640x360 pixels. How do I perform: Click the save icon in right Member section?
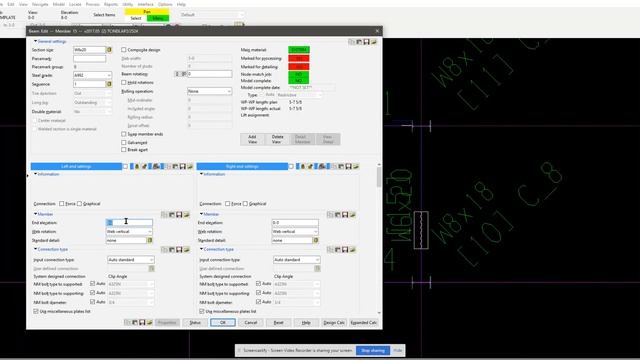click(345, 215)
